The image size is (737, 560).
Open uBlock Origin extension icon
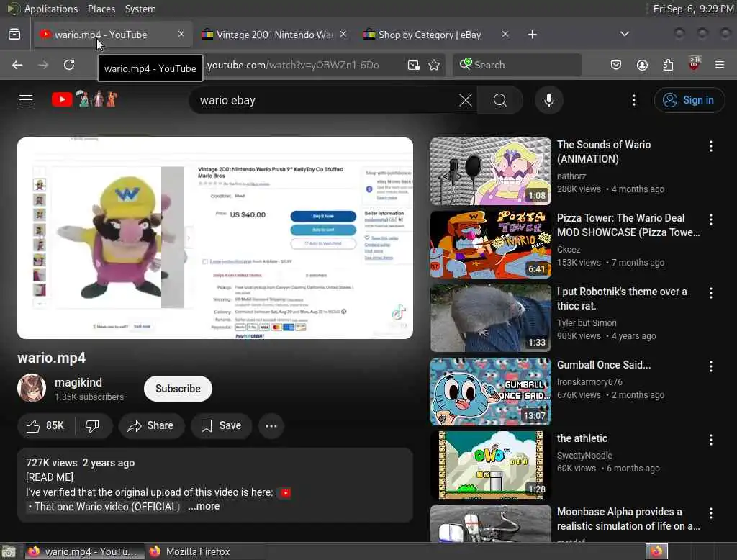(x=694, y=63)
